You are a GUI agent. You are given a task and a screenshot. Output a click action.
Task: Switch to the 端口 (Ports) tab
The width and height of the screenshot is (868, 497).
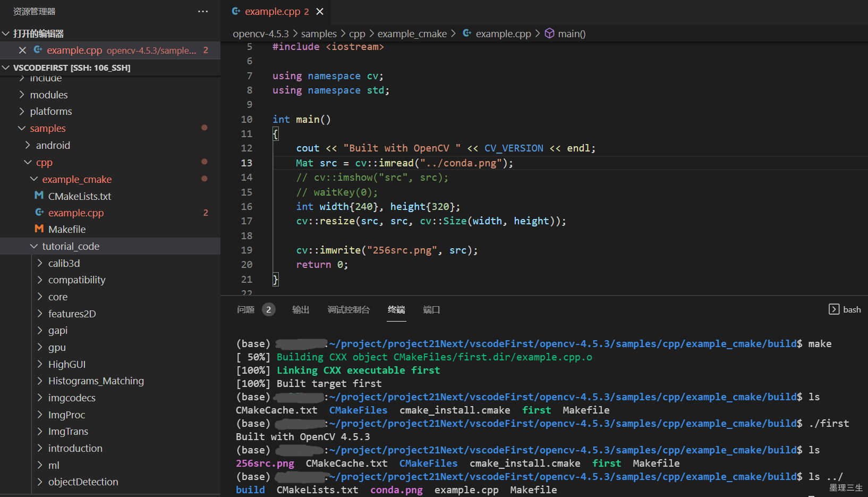click(x=431, y=309)
